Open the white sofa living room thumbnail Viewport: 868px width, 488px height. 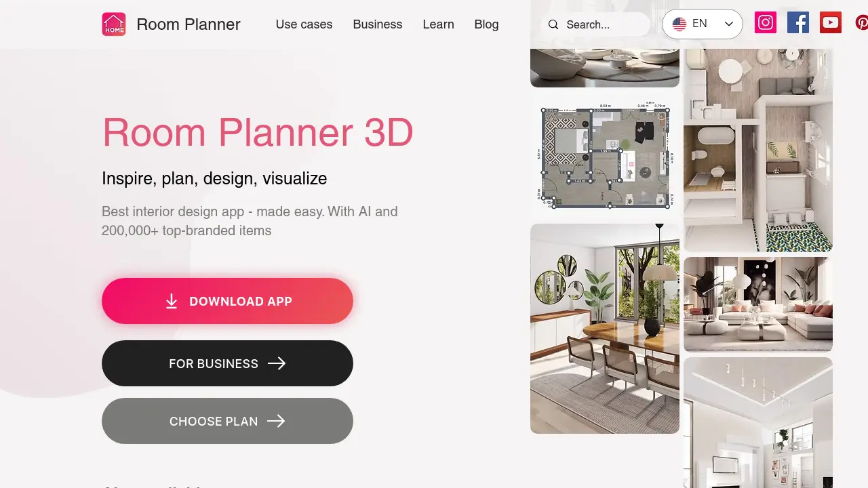coord(758,304)
